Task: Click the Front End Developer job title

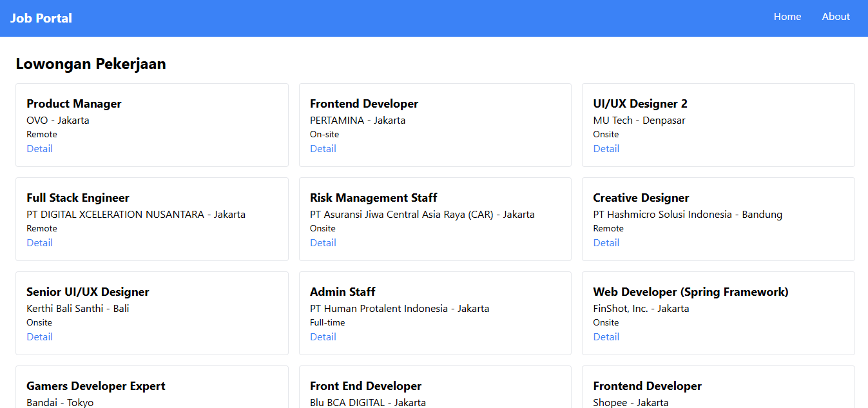Action: tap(365, 386)
